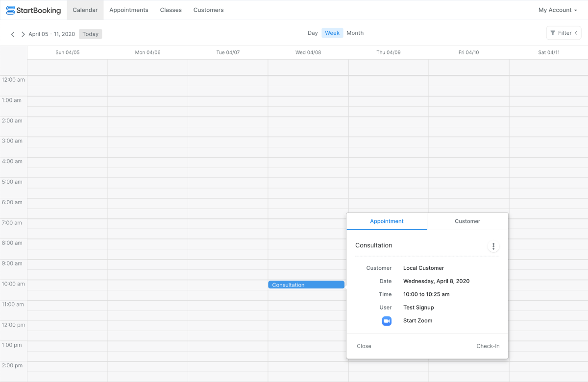Click the 12:00 pm time label
The height and width of the screenshot is (382, 588).
pyautogui.click(x=13, y=325)
